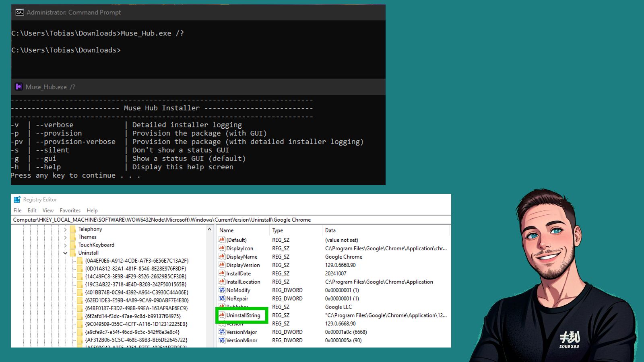
Task: Select key {62ED1DE3-E59B-4A89-9CA9-090ABF7E4E80}
Action: point(136,300)
